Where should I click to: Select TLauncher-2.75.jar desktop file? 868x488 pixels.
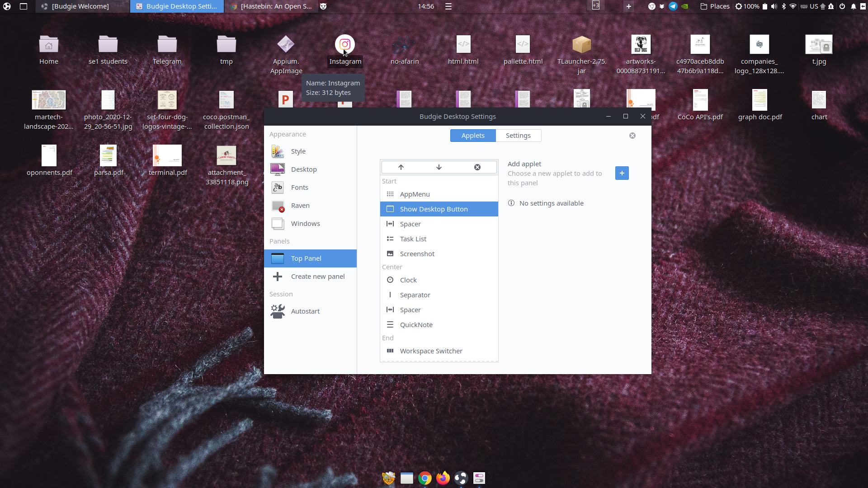pyautogui.click(x=582, y=54)
